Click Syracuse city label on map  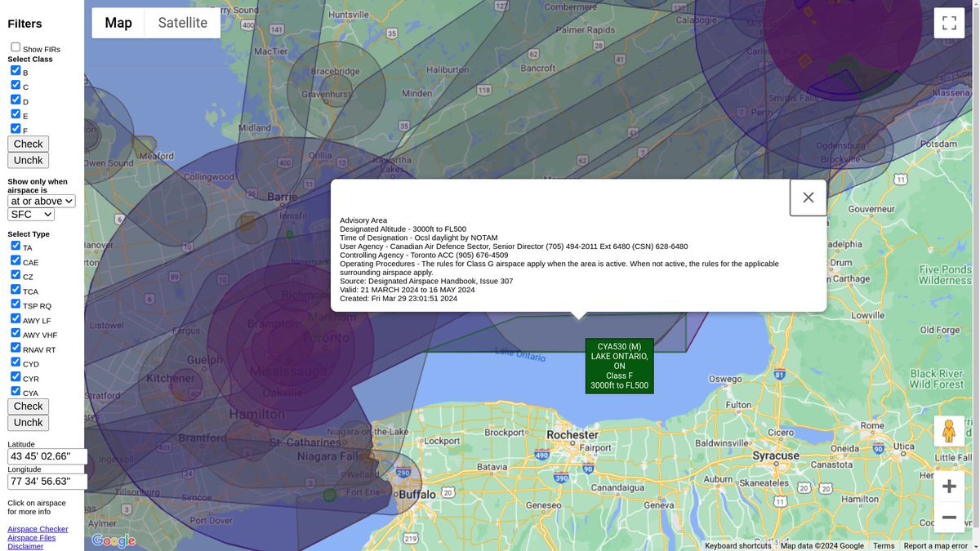point(775,455)
